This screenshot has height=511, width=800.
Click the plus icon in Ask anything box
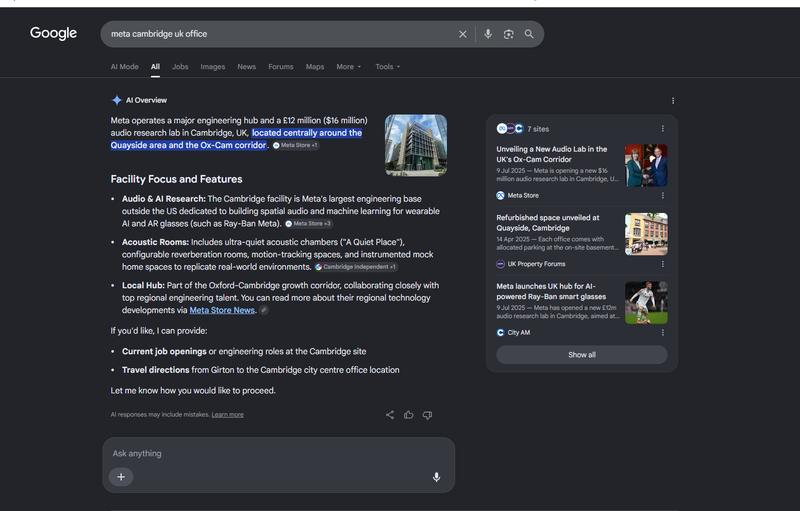point(121,477)
